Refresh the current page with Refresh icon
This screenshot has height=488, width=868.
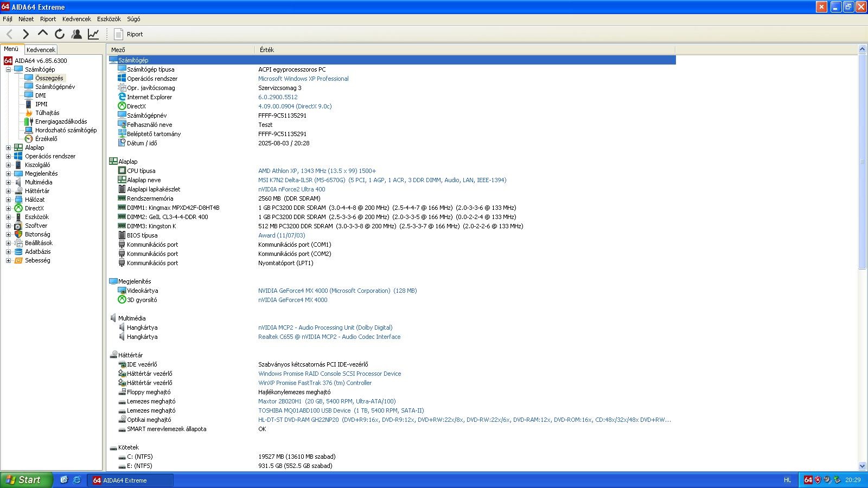click(x=60, y=34)
